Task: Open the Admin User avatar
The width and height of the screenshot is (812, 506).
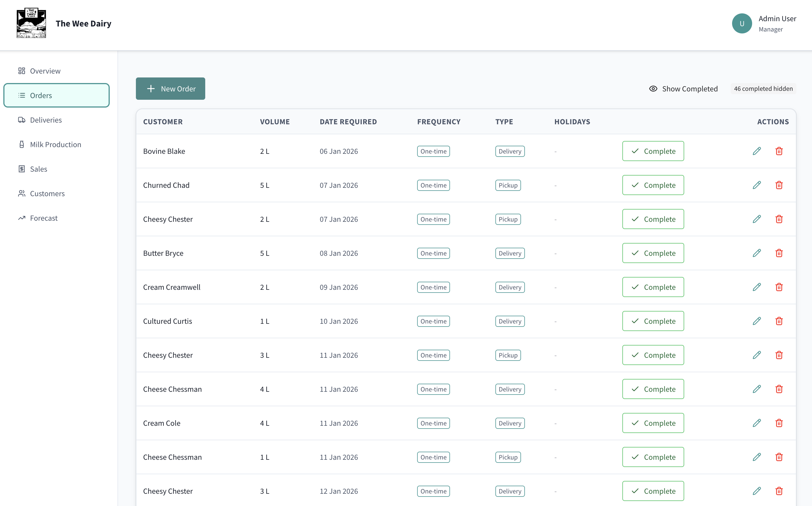Action: [742, 23]
